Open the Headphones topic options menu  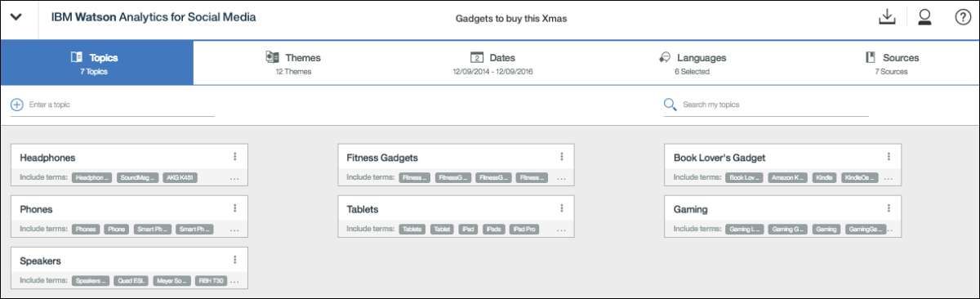coord(234,157)
